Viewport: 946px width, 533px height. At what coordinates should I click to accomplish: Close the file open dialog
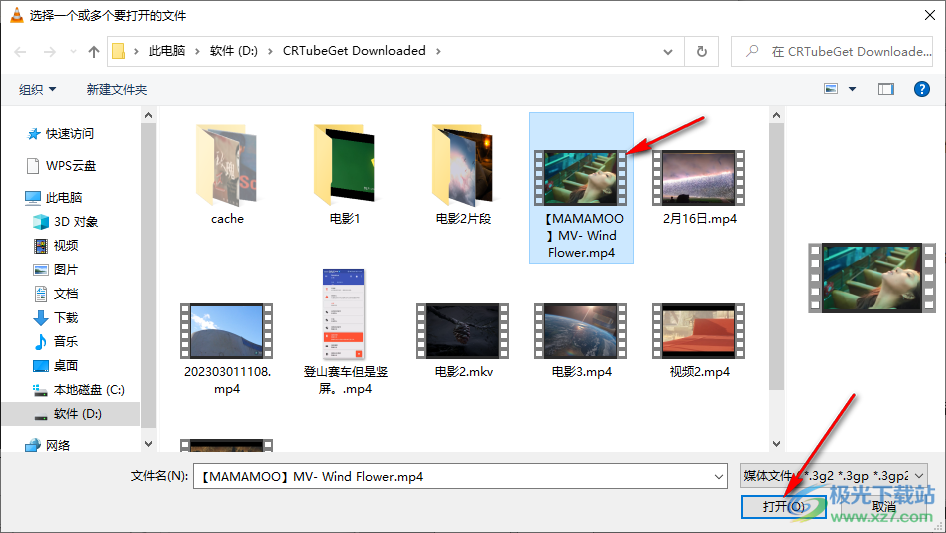point(930,15)
